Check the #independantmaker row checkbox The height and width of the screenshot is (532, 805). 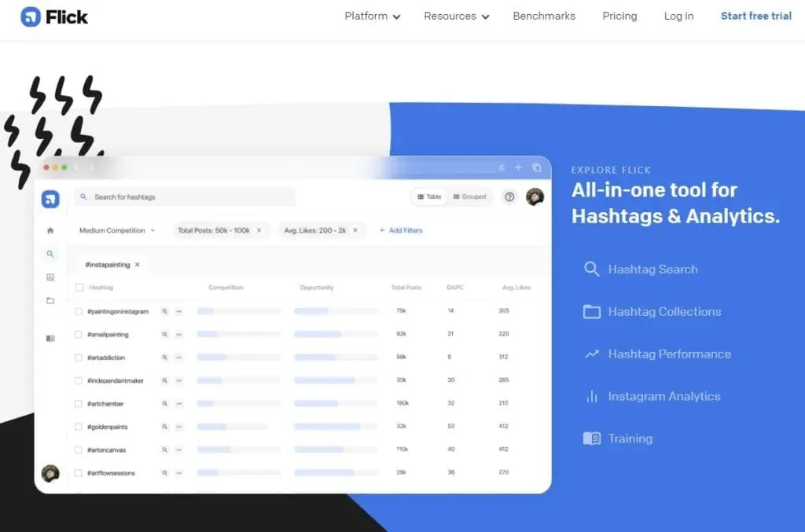click(x=78, y=380)
